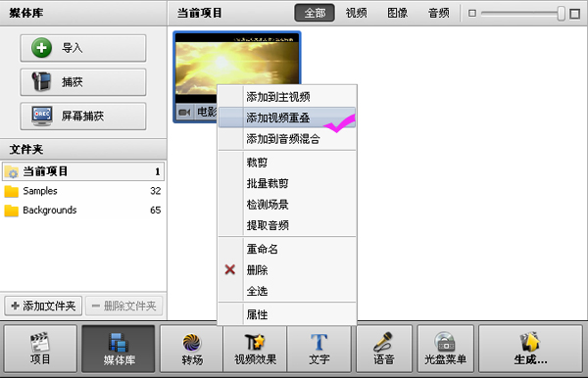Click the screen capture monitor icon
Screen dimensions: 588x378
tap(41, 116)
